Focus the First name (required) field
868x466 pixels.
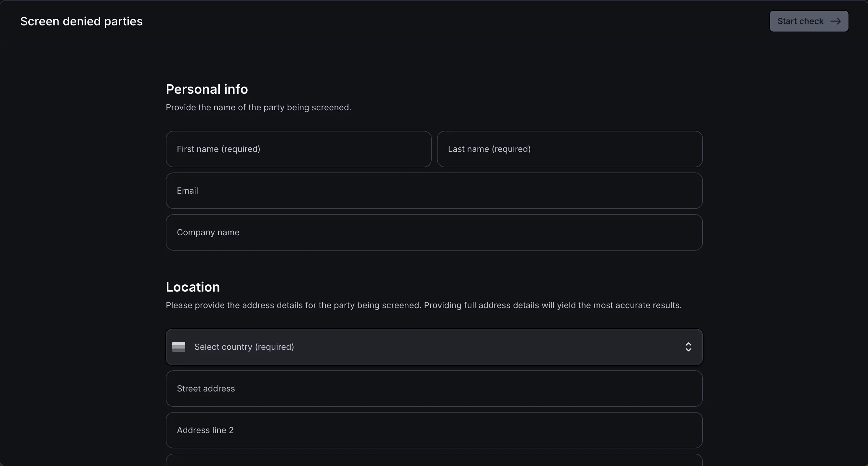[298, 149]
